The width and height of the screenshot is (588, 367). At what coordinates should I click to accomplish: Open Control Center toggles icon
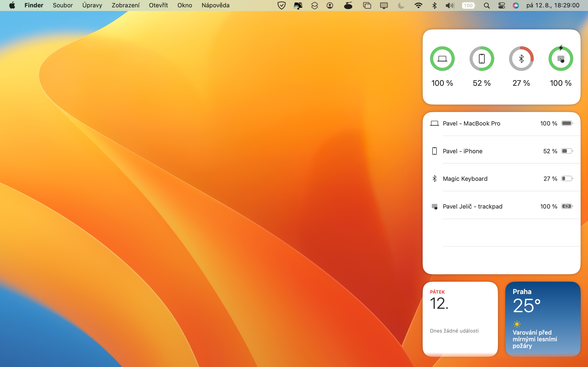point(501,5)
